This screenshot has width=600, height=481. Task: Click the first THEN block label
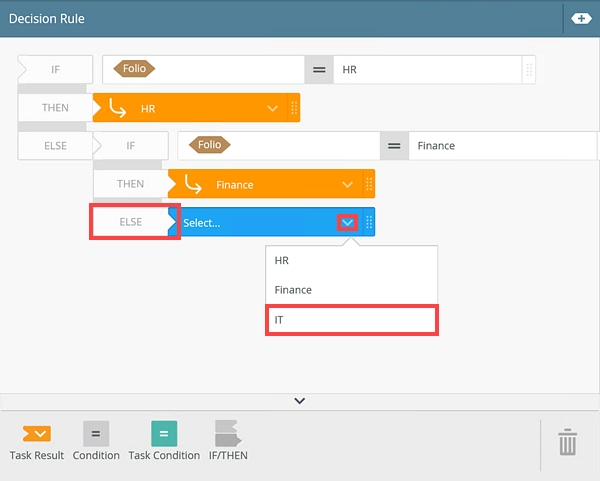55,108
